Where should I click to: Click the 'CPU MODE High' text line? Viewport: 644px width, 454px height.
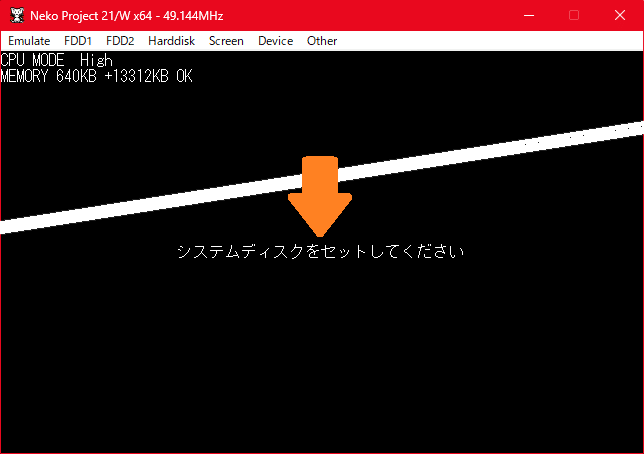click(56, 60)
